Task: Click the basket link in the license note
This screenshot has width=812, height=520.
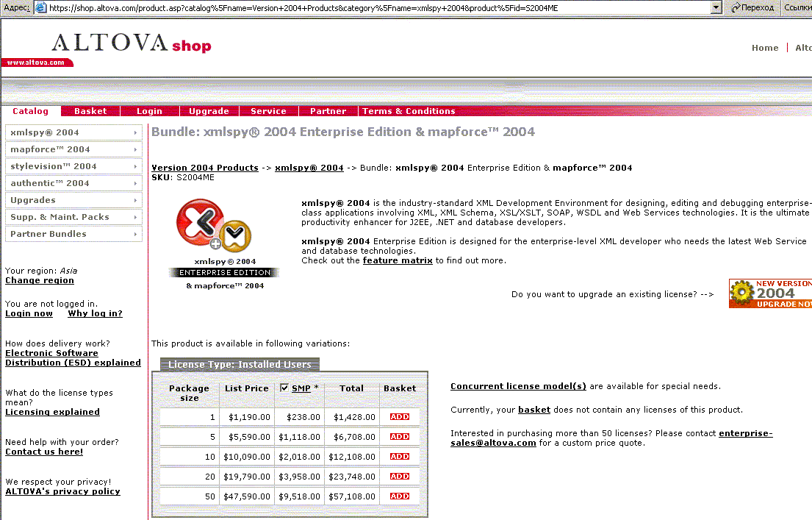Action: click(534, 410)
